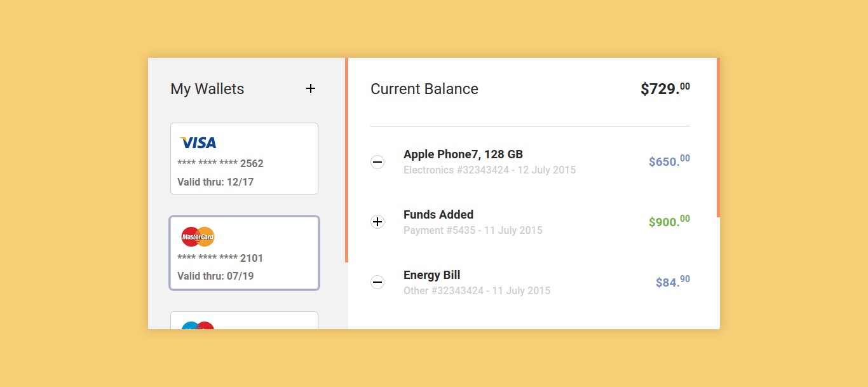Select the Visa card ending in 2562
This screenshot has height=387, width=868.
(244, 158)
